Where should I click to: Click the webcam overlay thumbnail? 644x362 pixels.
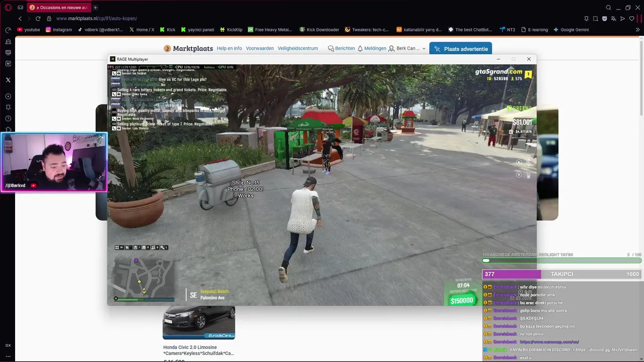pyautogui.click(x=54, y=162)
